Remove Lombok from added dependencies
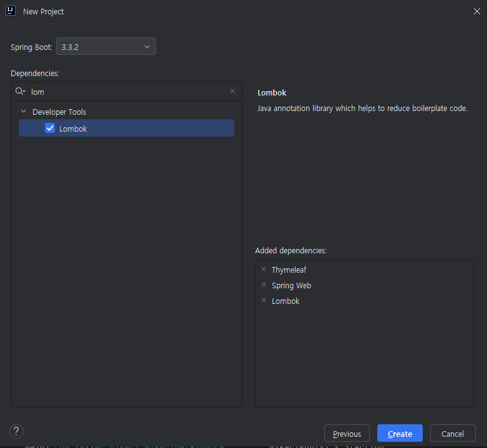The height and width of the screenshot is (448, 487). [264, 300]
